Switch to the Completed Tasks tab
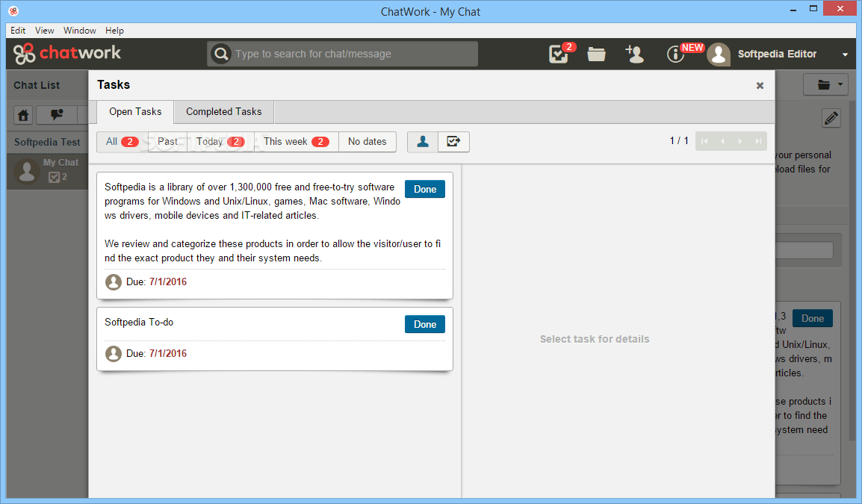 click(x=224, y=111)
